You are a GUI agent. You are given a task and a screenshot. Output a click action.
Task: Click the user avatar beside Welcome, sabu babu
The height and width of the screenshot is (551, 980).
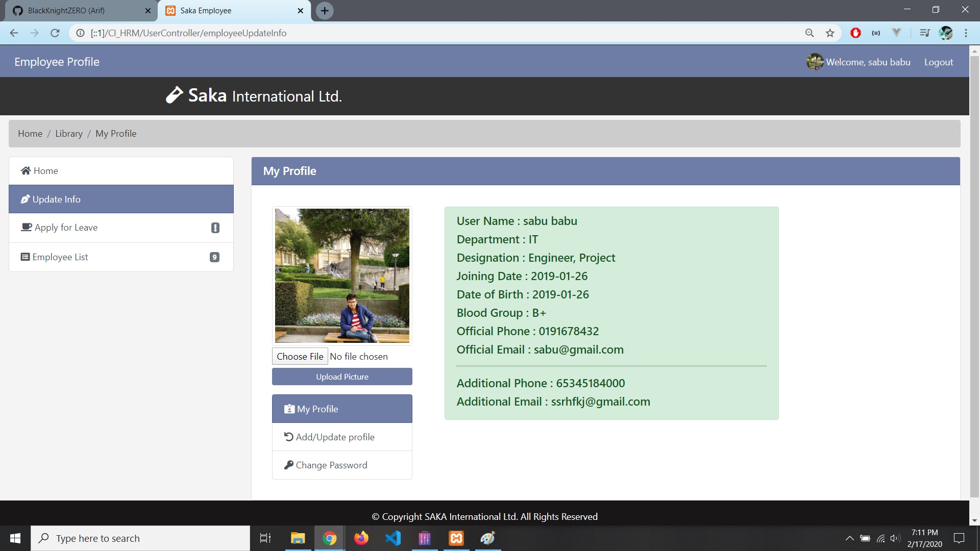(x=815, y=61)
